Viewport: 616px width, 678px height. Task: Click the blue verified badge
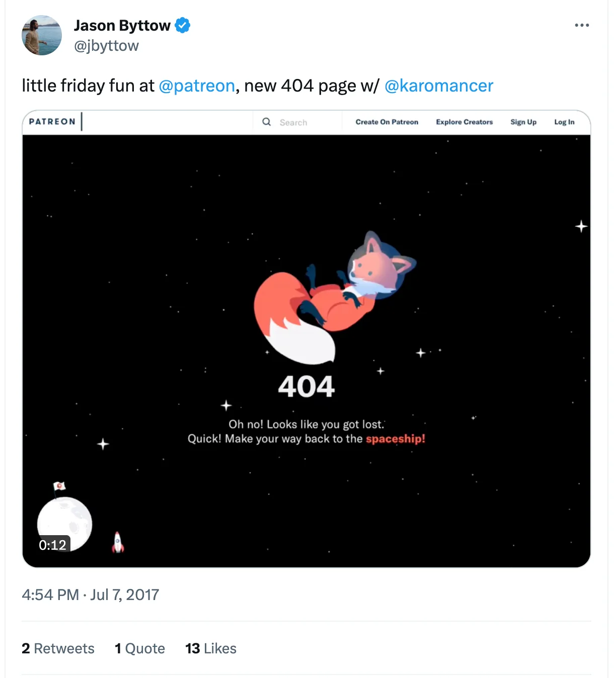182,24
